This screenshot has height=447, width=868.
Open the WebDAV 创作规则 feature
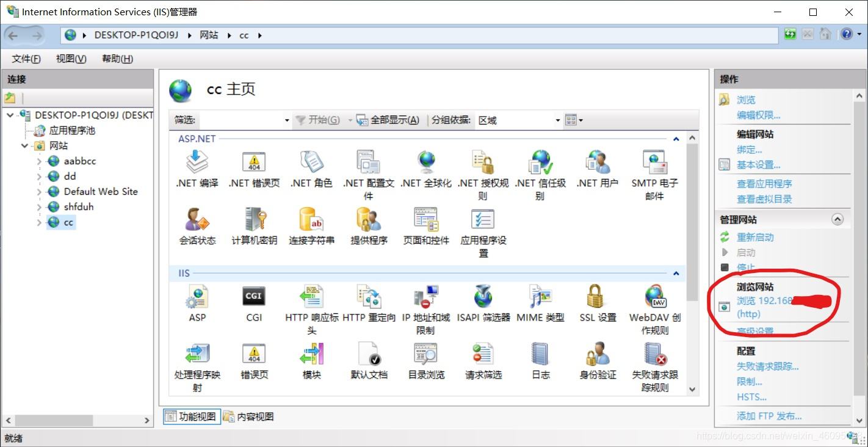pyautogui.click(x=655, y=310)
